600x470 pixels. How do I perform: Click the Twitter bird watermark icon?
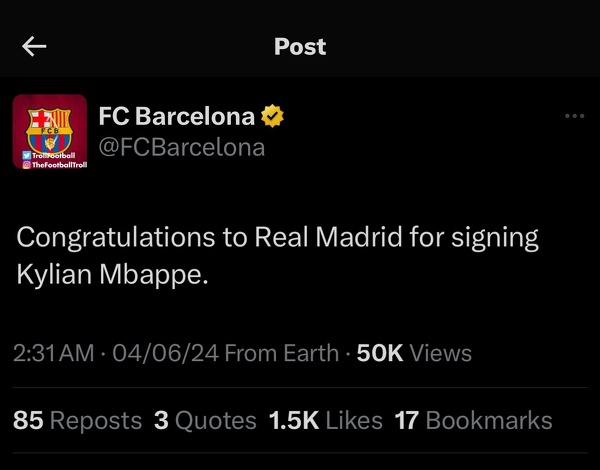point(27,156)
